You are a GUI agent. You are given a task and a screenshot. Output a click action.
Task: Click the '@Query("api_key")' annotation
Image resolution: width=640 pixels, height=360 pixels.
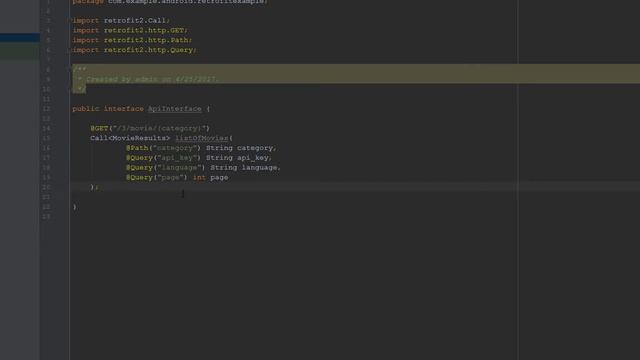[163, 158]
